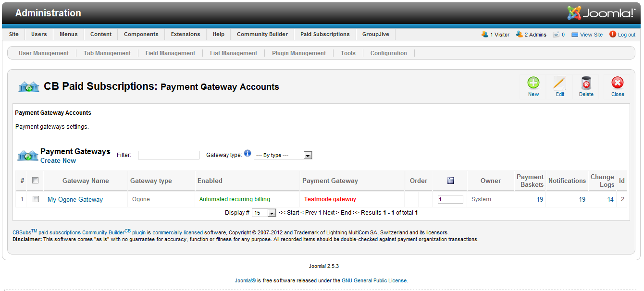
Task: Open the Site menu
Action: click(14, 34)
